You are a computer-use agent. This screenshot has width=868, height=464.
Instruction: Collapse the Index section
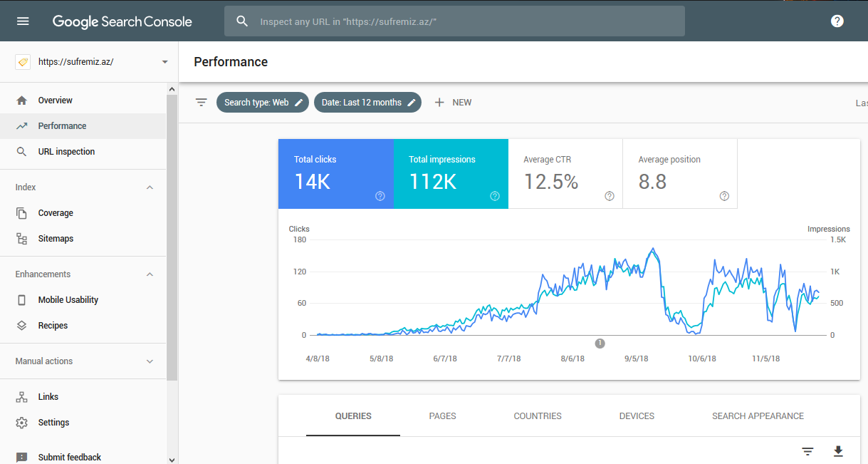coord(150,187)
